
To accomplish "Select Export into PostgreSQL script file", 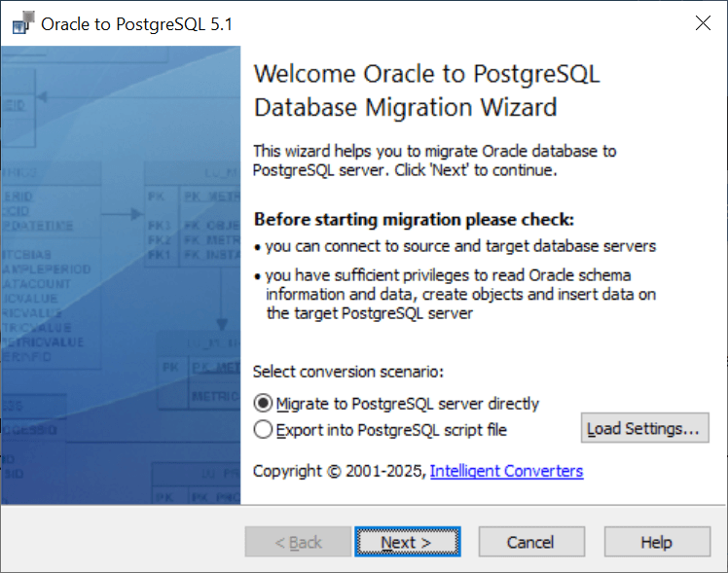I will pyautogui.click(x=380, y=430).
